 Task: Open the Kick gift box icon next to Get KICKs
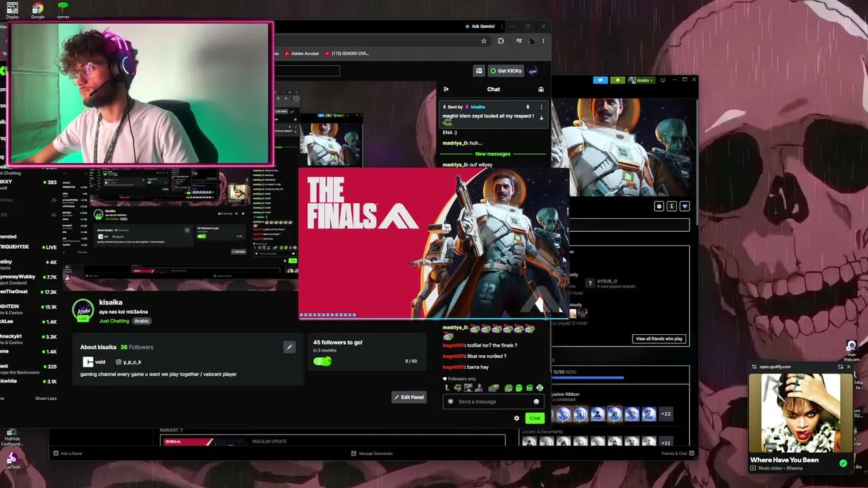(x=479, y=70)
